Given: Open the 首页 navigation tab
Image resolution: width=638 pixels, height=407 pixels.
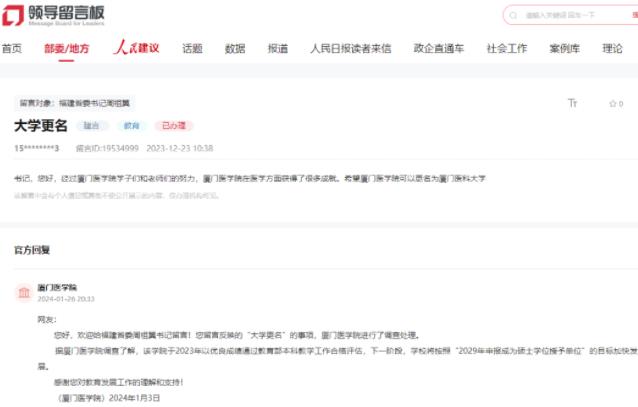Looking at the screenshot, I should 12,49.
